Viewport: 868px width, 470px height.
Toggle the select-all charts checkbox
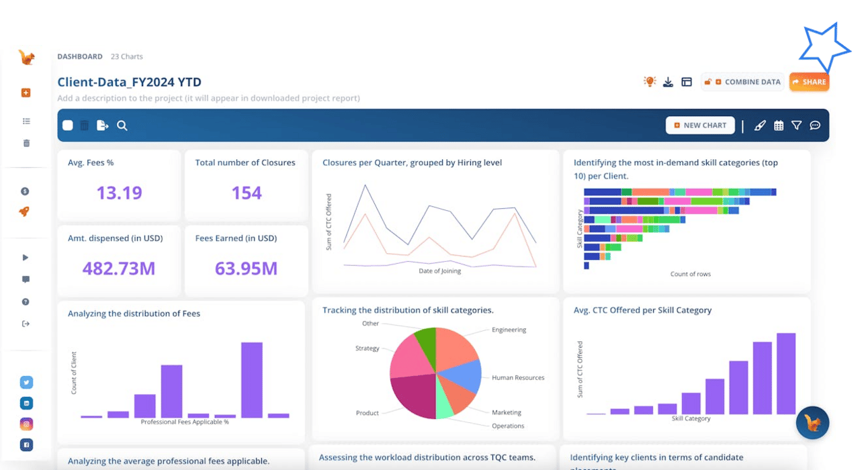(68, 126)
